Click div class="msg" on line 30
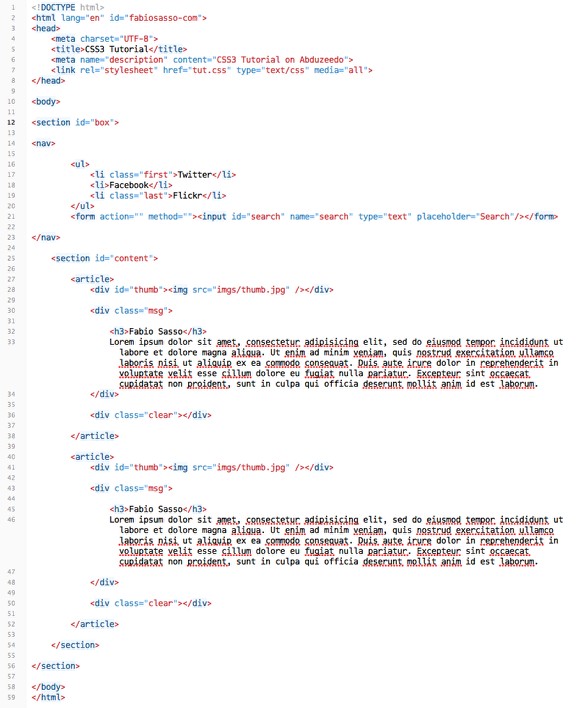Viewport: 580px width, 708px height. (x=131, y=311)
